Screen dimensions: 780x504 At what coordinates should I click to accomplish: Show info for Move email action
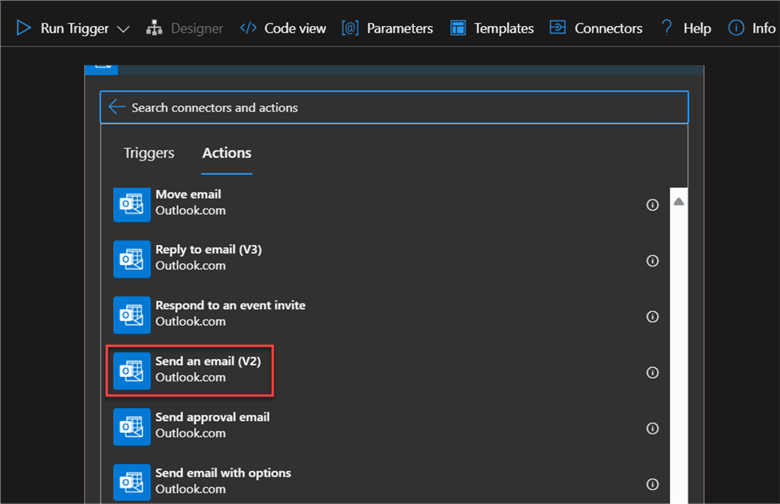pyautogui.click(x=653, y=205)
